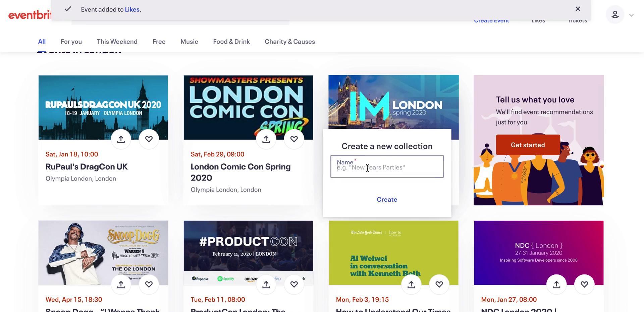Like the NDC London 2020 event

pyautogui.click(x=585, y=284)
